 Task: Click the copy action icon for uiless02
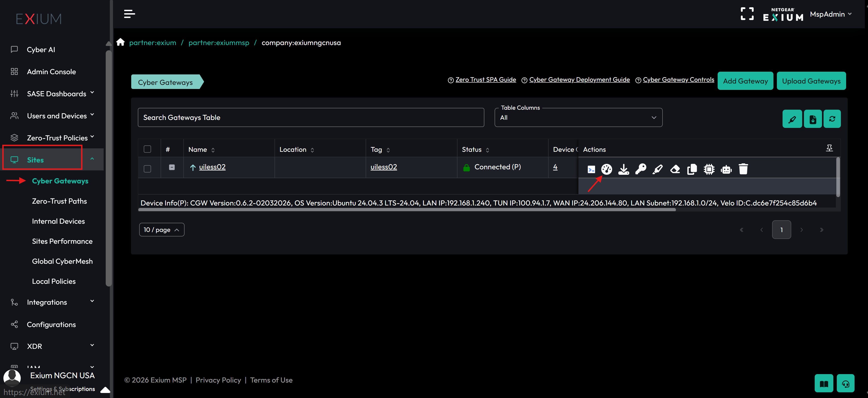pyautogui.click(x=692, y=169)
